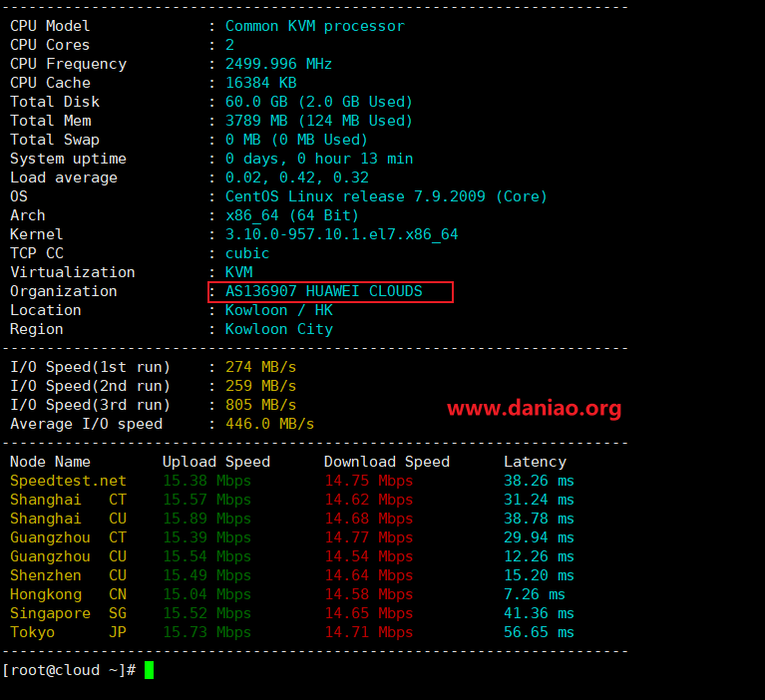The width and height of the screenshot is (765, 700).
Task: Click Shenzhen CU download speed 14.64 Mbps
Action: 369,575
